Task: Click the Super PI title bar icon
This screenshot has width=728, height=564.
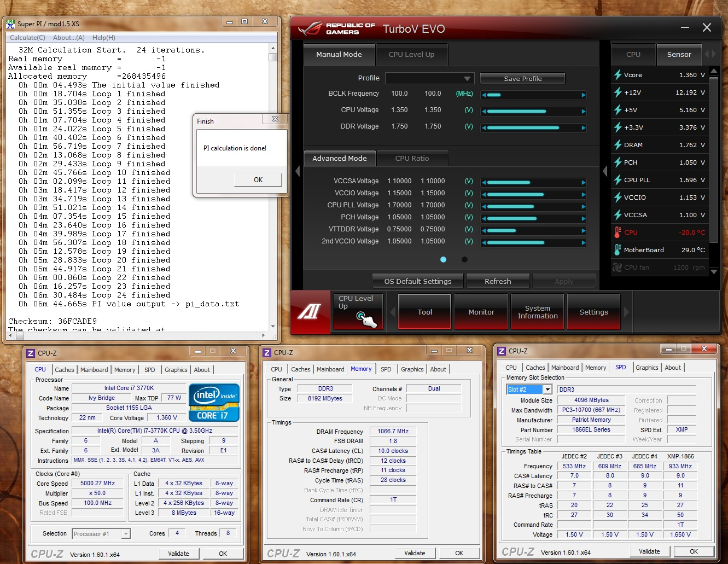Action: pyautogui.click(x=10, y=24)
